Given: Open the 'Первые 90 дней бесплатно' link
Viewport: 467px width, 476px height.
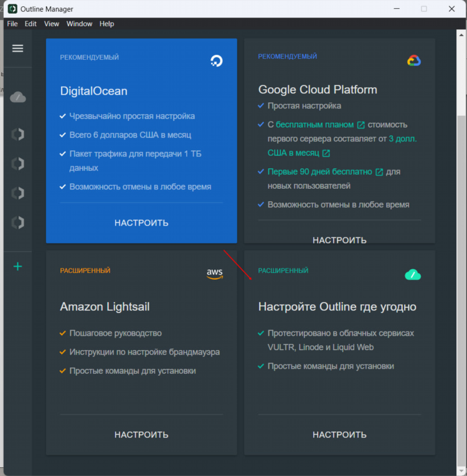Looking at the screenshot, I should click(320, 172).
